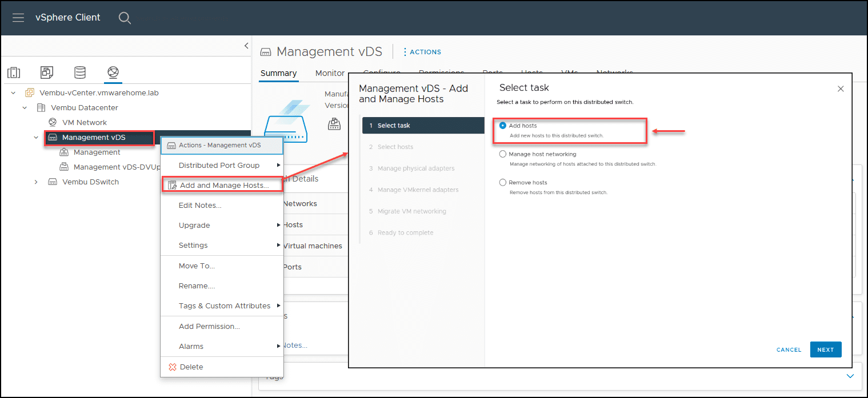This screenshot has width=868, height=398.
Task: Expand the Tags panel chevron
Action: pos(850,376)
